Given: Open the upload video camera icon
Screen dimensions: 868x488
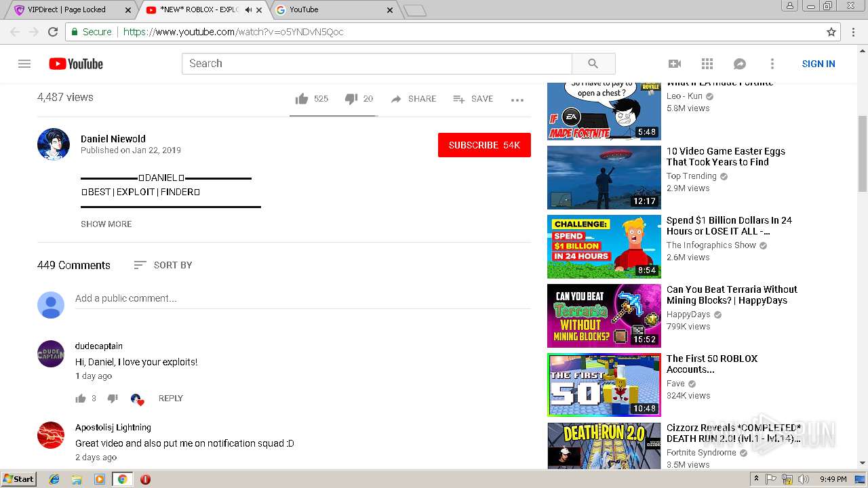Looking at the screenshot, I should [x=675, y=64].
